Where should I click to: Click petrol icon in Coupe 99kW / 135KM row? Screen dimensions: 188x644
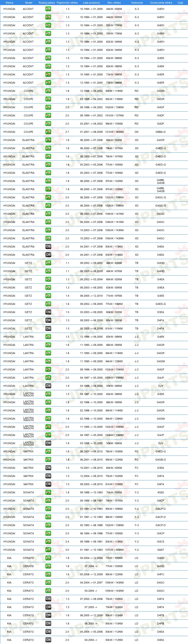click(x=48, y=123)
